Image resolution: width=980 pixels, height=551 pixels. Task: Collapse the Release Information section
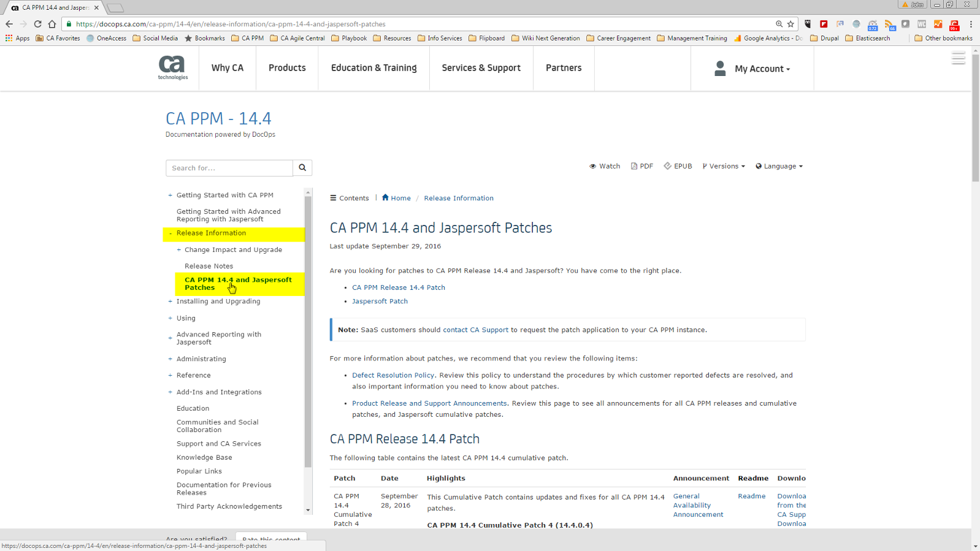170,233
